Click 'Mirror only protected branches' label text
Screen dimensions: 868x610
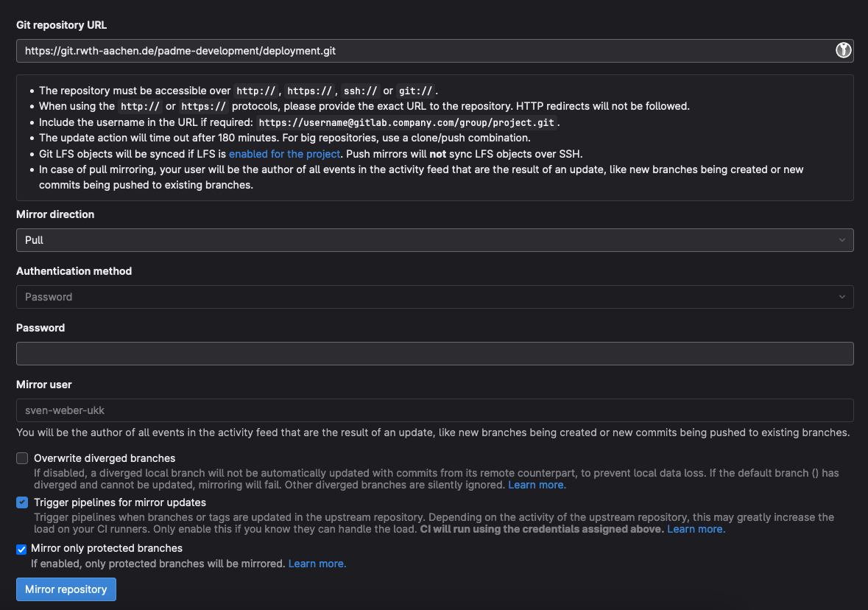(x=107, y=548)
